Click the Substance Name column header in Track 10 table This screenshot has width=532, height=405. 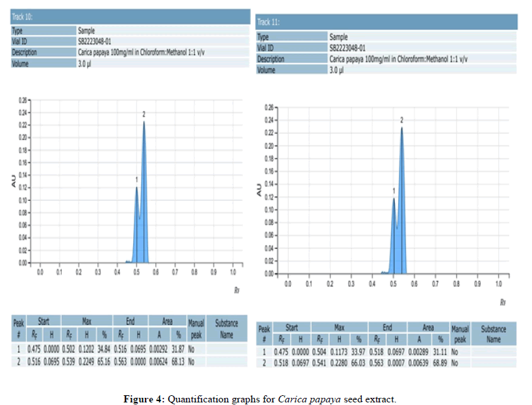click(x=226, y=328)
